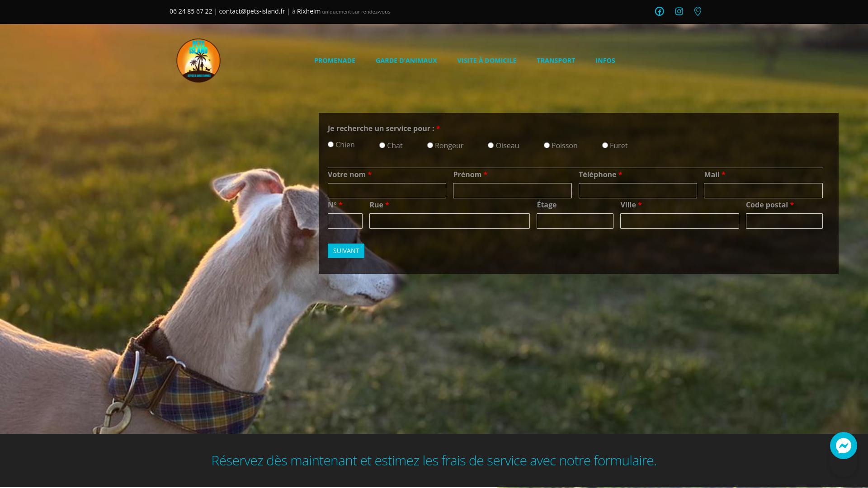The height and width of the screenshot is (488, 868).
Task: Click the map location pin icon
Action: coord(698,11)
